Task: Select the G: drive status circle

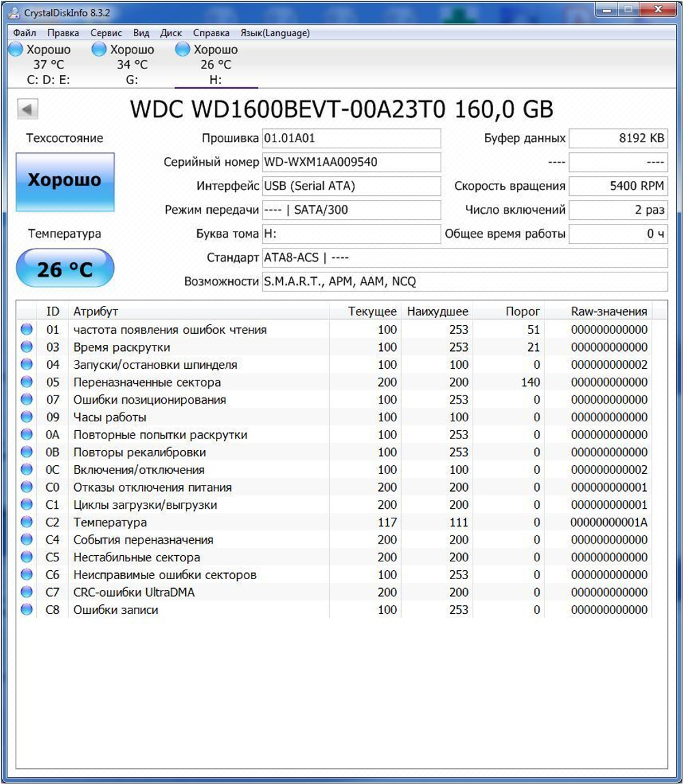Action: (x=99, y=49)
